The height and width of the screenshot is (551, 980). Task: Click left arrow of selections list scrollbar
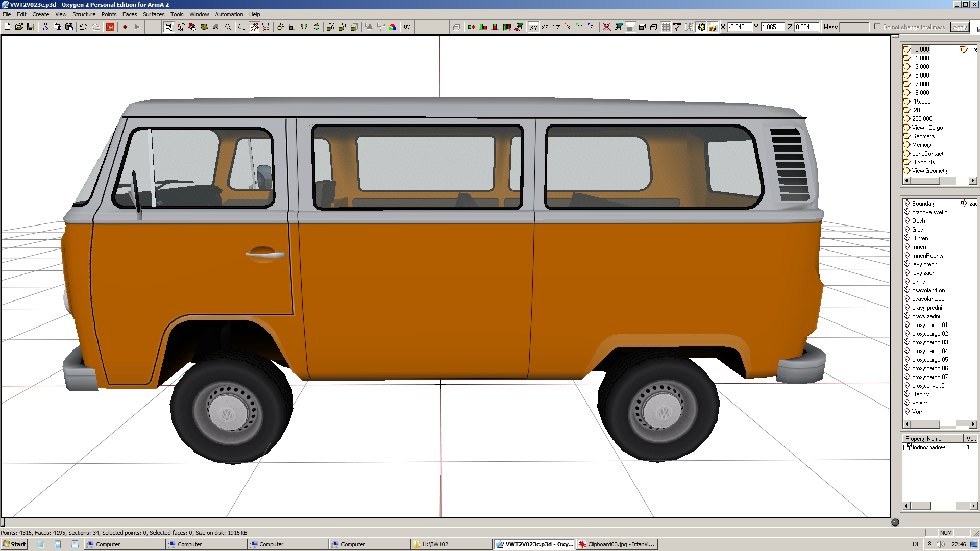[906, 424]
